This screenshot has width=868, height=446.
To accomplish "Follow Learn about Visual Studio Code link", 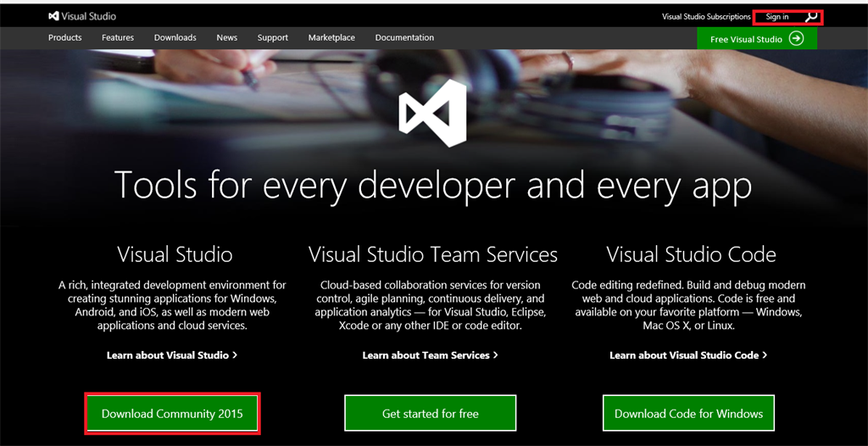I will pos(688,355).
